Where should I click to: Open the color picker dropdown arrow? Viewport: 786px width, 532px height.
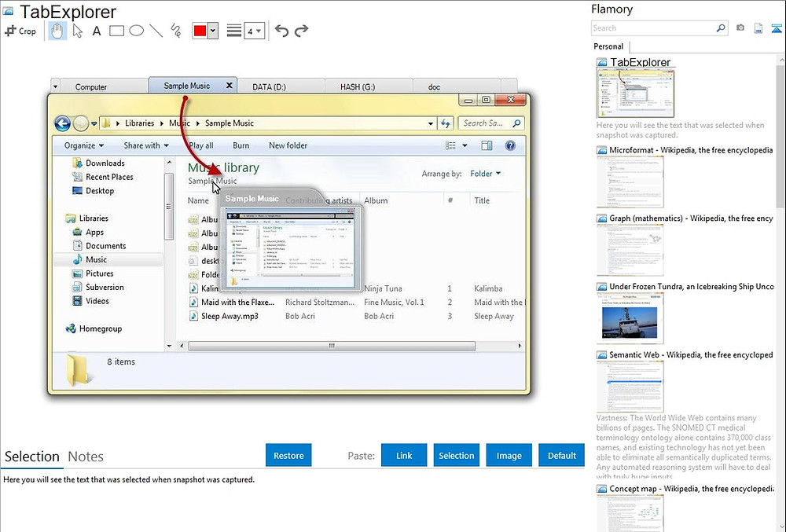(x=213, y=31)
